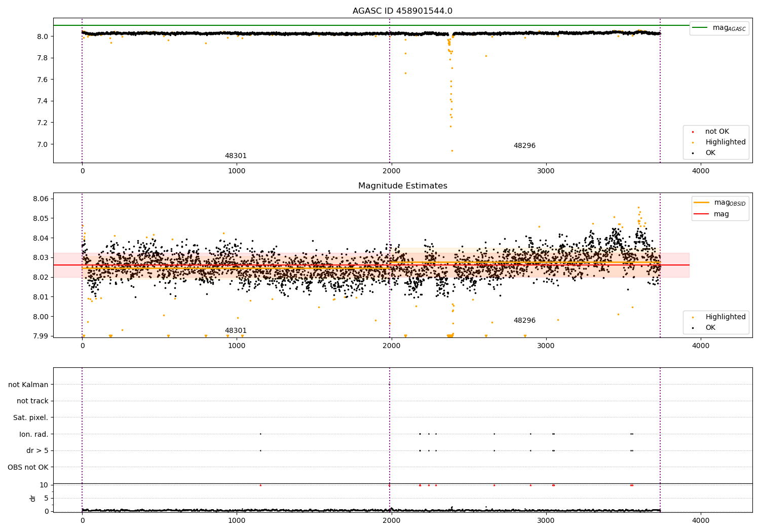This screenshot has width=760, height=532.
Task: Click 'not OK' in the top plot legend
Action: [x=716, y=131]
